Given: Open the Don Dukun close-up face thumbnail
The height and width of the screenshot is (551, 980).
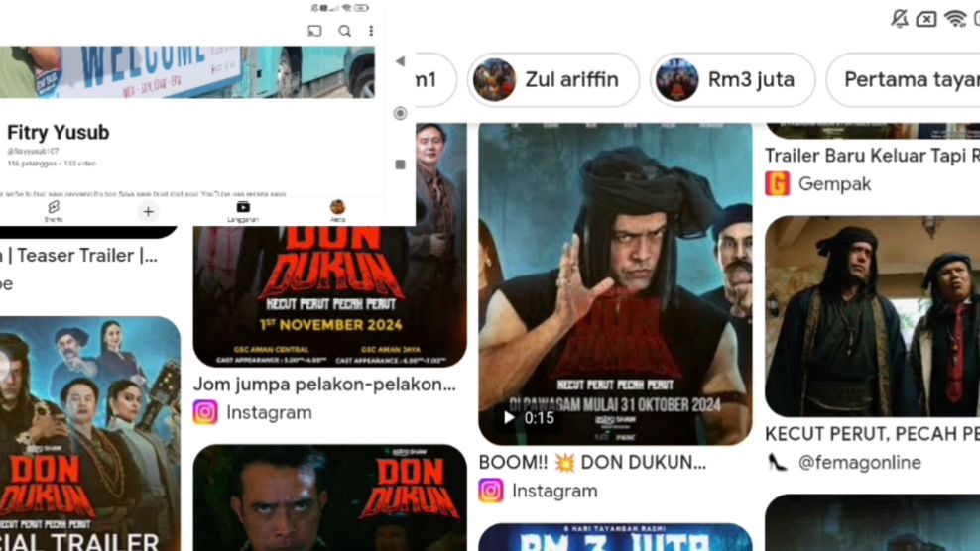Looking at the screenshot, I should point(330,497).
